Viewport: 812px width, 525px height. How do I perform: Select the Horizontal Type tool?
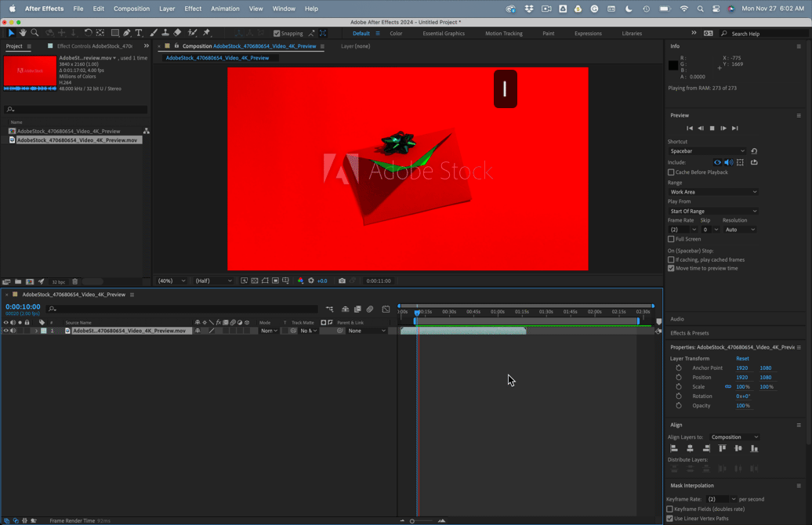(139, 33)
